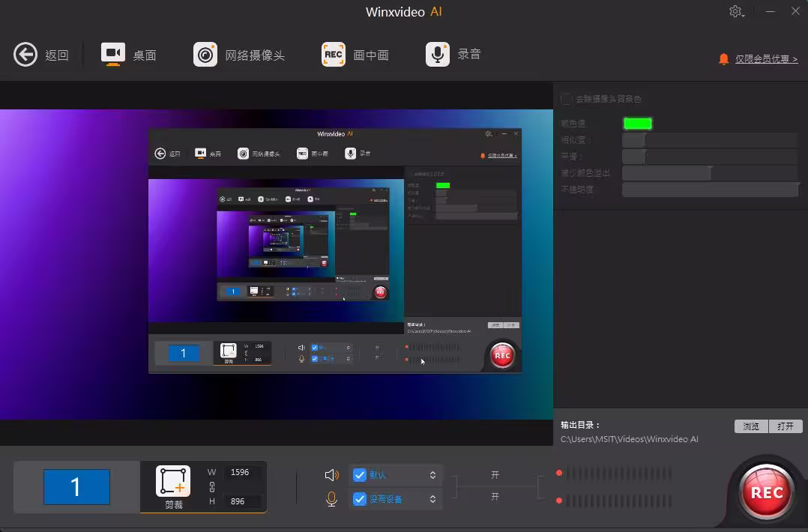808x532 pixels.
Task: Close the Winxvideo AI window
Action: pos(795,11)
